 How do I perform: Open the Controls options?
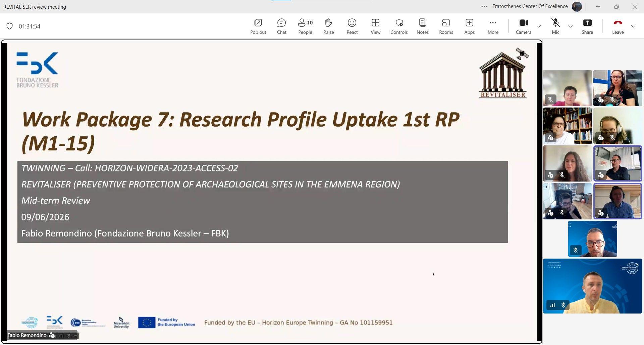point(399,26)
